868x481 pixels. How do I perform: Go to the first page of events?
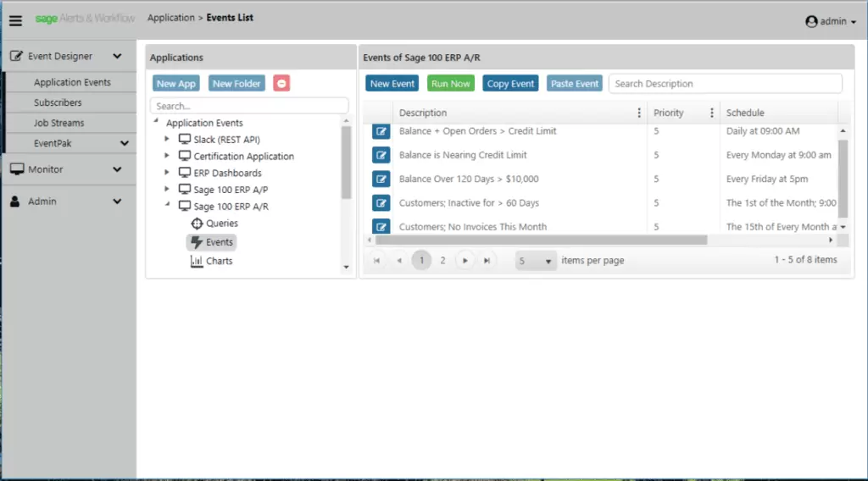tap(376, 261)
